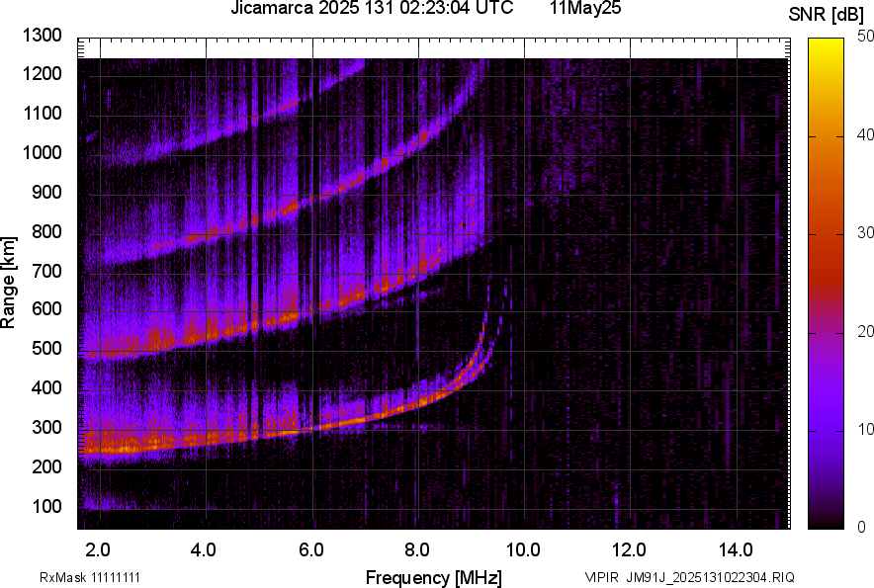
Task: Click the 1200 range tick label
Action: click(x=42, y=73)
